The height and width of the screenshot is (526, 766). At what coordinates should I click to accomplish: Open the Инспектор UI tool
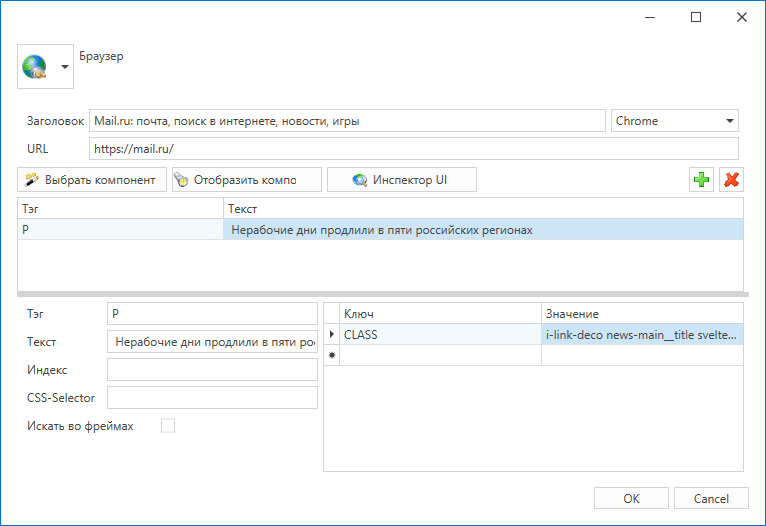click(401, 180)
